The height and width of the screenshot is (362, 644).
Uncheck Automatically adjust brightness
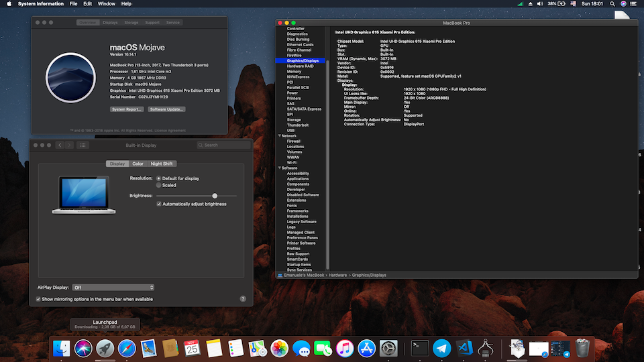[x=159, y=204]
